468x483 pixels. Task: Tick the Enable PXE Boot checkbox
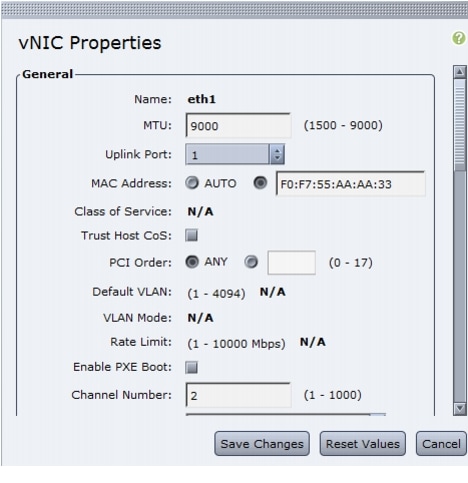pyautogui.click(x=192, y=367)
